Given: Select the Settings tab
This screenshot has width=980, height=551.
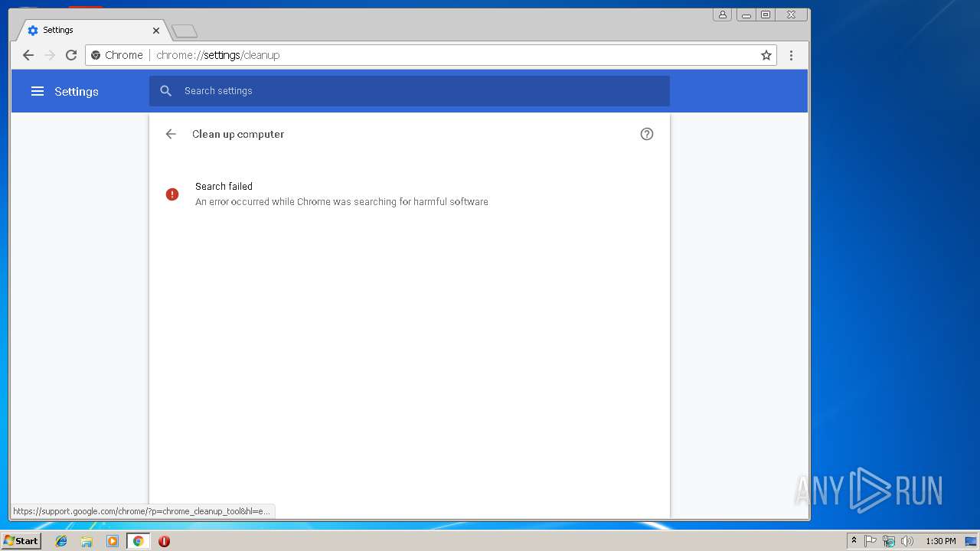Looking at the screenshot, I should pyautogui.click(x=90, y=31).
